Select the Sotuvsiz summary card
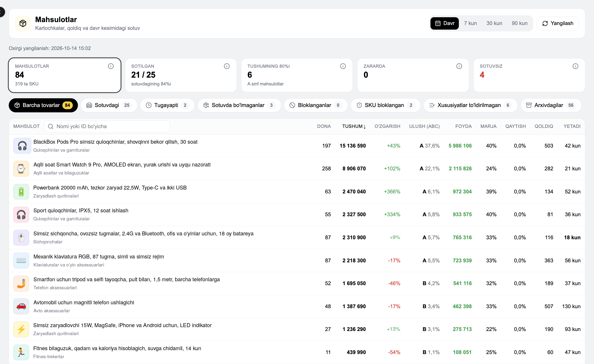The width and height of the screenshot is (594, 364). coord(529,75)
